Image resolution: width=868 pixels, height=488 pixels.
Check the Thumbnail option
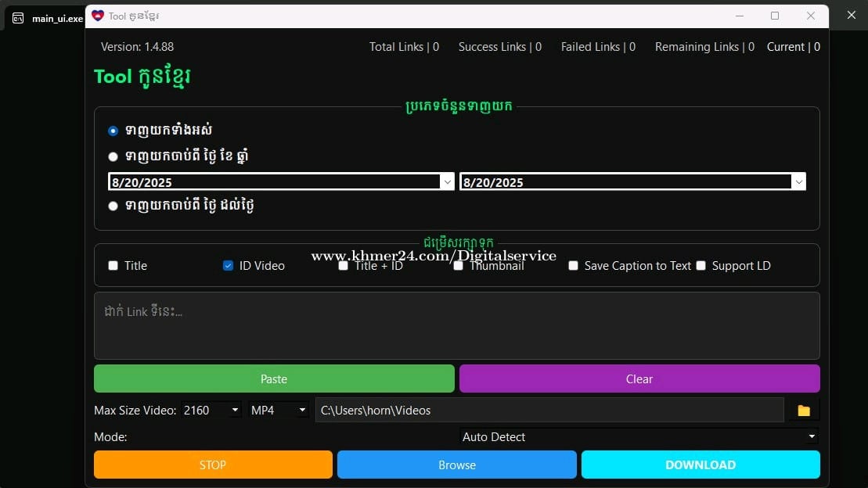coord(459,266)
